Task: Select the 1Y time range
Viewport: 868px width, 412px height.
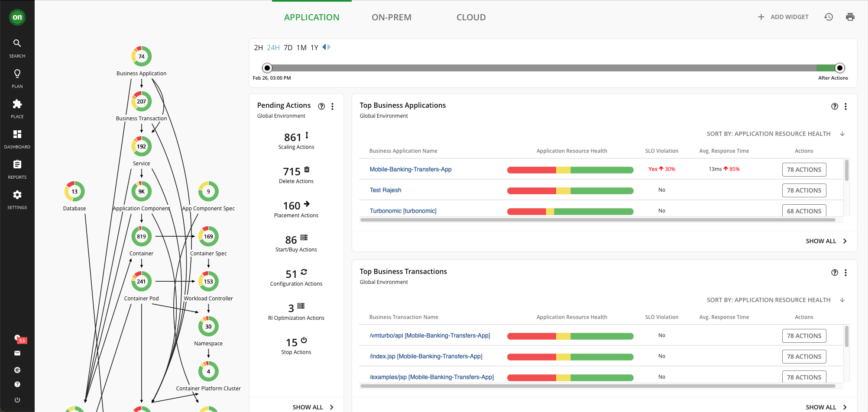Action: point(314,48)
